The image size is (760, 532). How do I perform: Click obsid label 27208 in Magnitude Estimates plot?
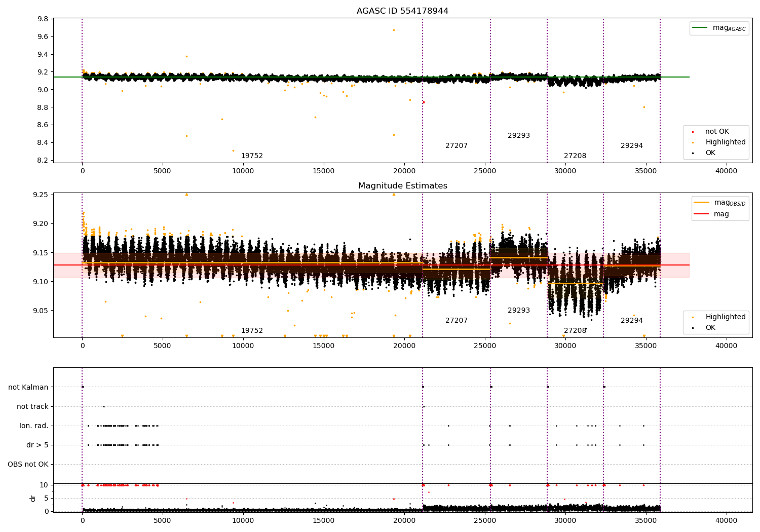(575, 331)
